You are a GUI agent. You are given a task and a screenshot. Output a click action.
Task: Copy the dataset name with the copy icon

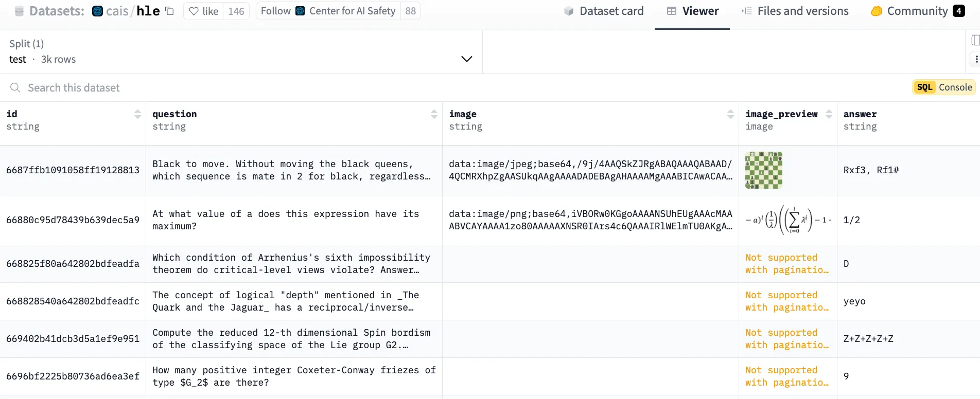click(x=169, y=11)
